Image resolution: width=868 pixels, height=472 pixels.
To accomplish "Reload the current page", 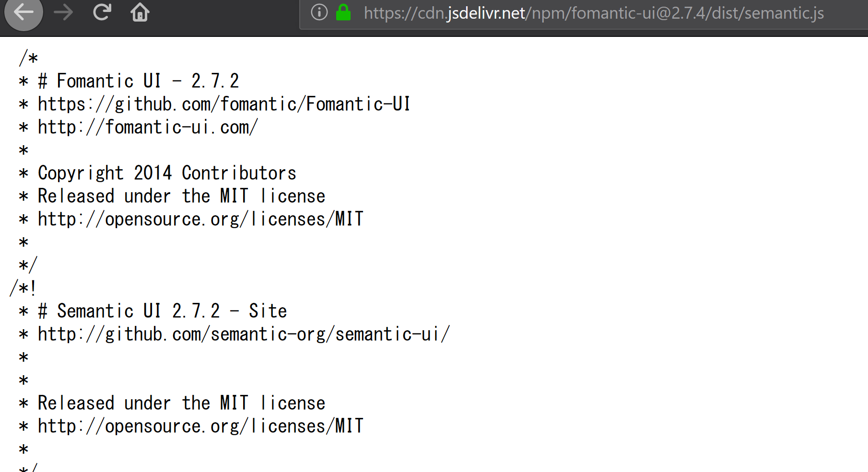I will pyautogui.click(x=102, y=13).
